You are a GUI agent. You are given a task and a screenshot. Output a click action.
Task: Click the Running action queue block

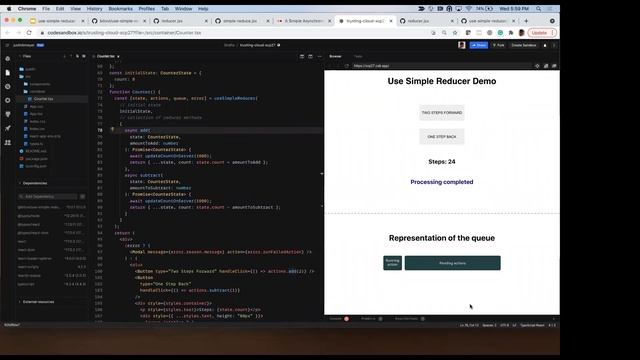[x=392, y=263]
